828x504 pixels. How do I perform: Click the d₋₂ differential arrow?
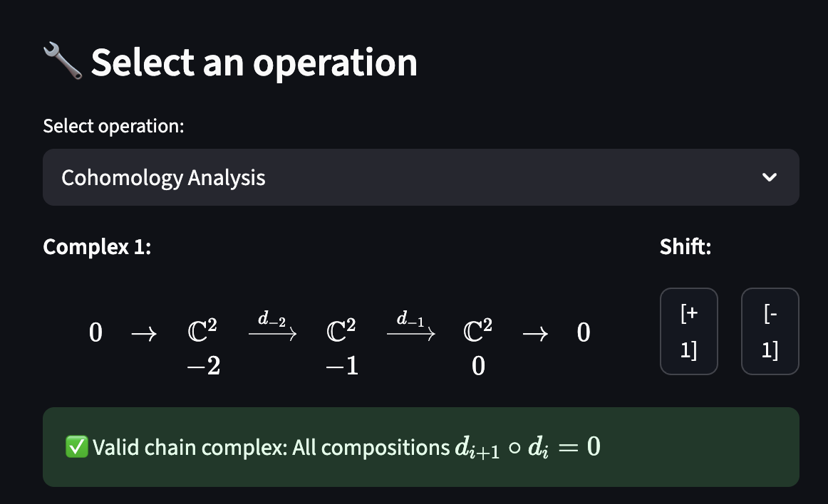coord(272,326)
